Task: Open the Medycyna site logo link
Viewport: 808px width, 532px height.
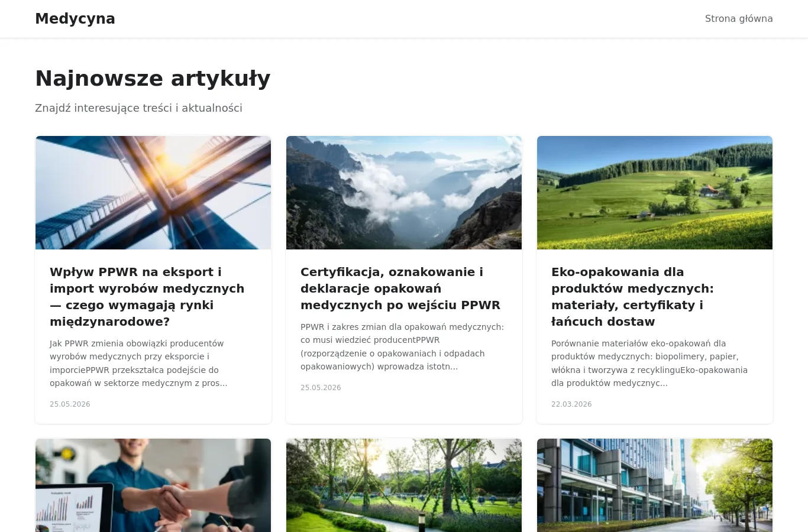Action: 75,19
